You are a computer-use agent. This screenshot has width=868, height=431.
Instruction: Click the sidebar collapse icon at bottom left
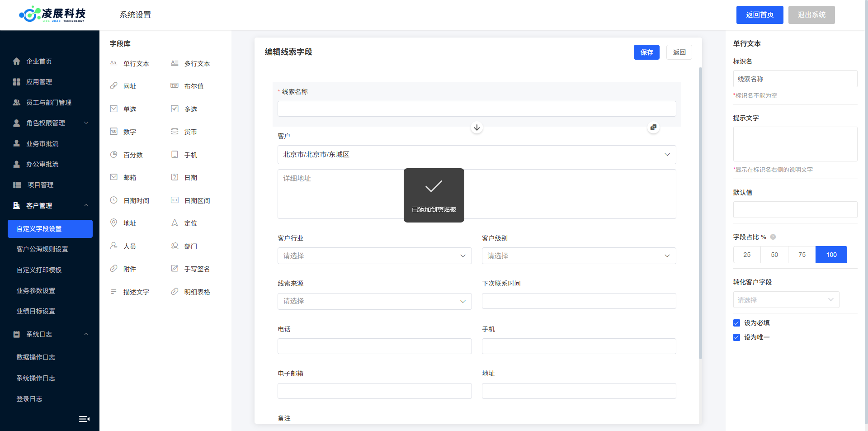coord(84,419)
